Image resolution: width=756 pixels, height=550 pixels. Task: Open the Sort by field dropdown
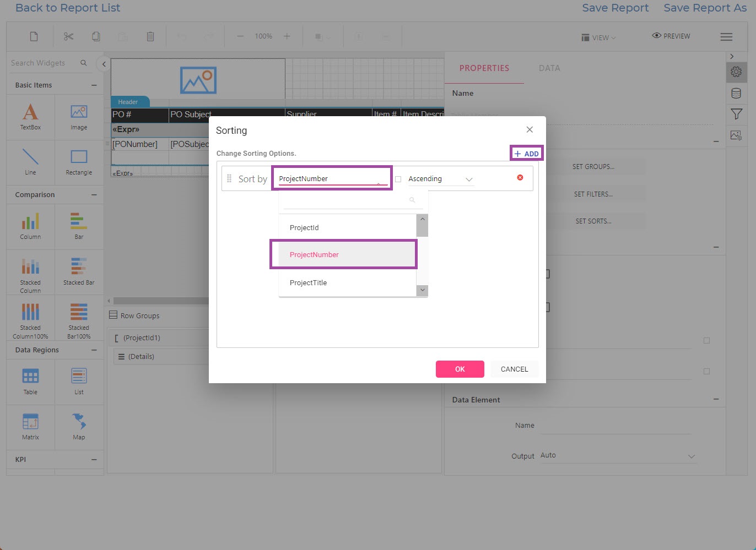(332, 179)
